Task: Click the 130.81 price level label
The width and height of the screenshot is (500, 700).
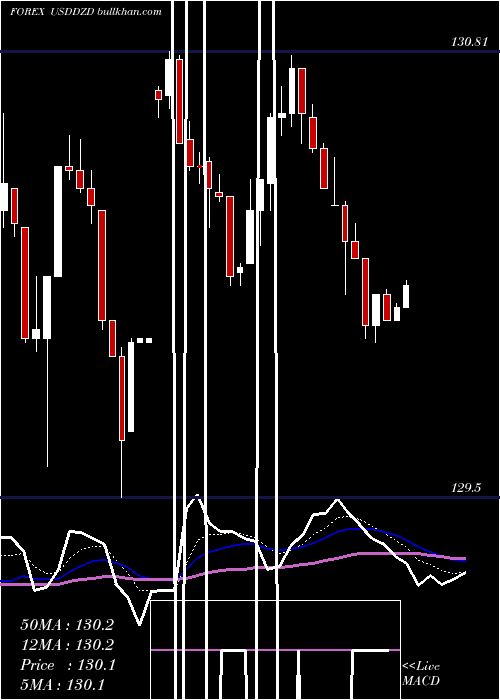Action: tap(469, 42)
